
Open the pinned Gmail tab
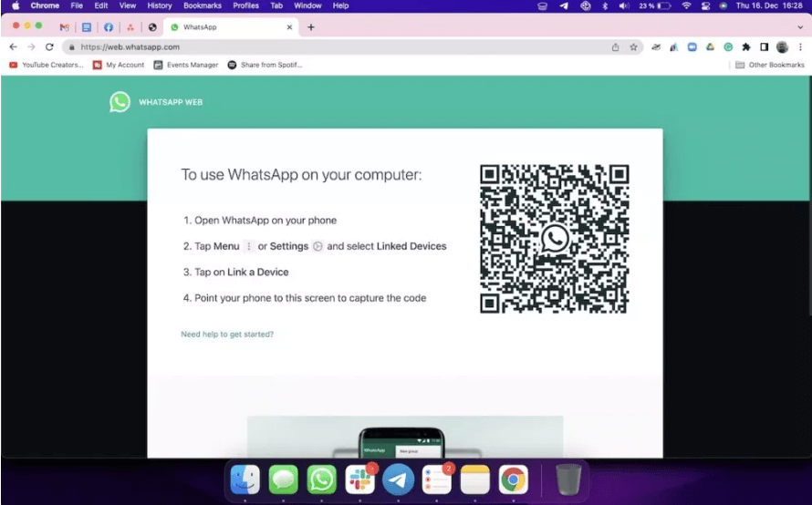64,27
